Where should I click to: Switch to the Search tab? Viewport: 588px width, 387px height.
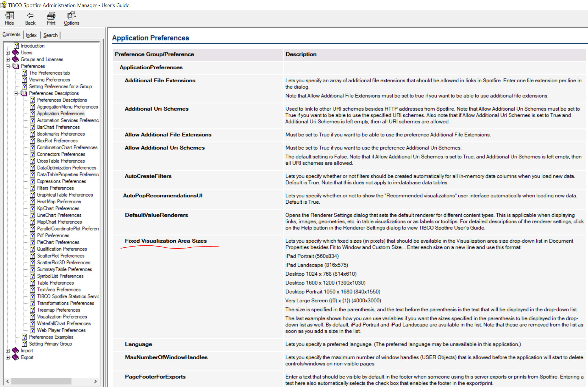(50, 35)
